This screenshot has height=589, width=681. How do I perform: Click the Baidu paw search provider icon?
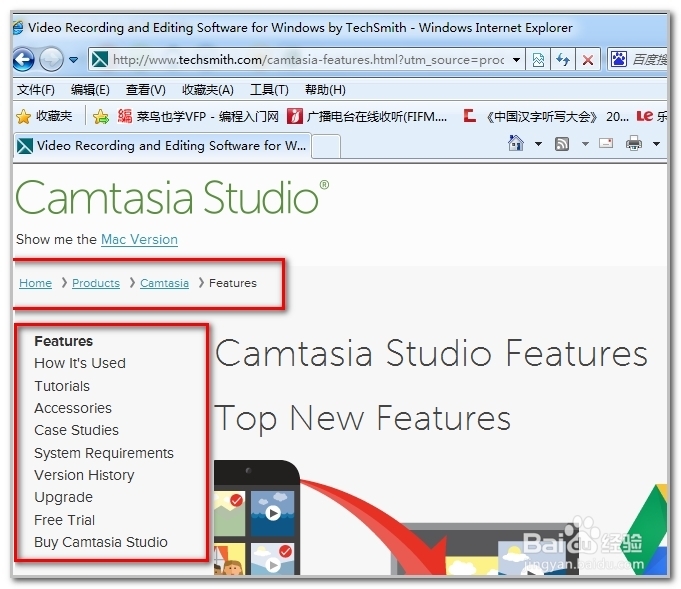[x=619, y=59]
